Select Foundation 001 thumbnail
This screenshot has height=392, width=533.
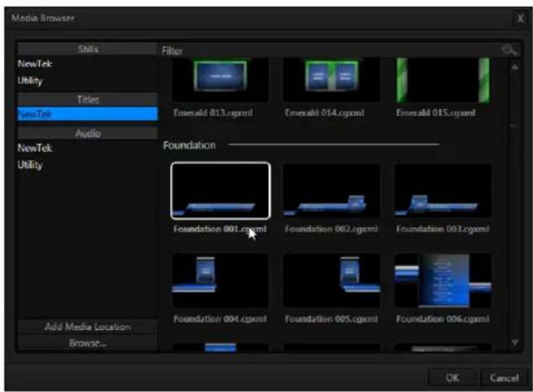pos(221,191)
